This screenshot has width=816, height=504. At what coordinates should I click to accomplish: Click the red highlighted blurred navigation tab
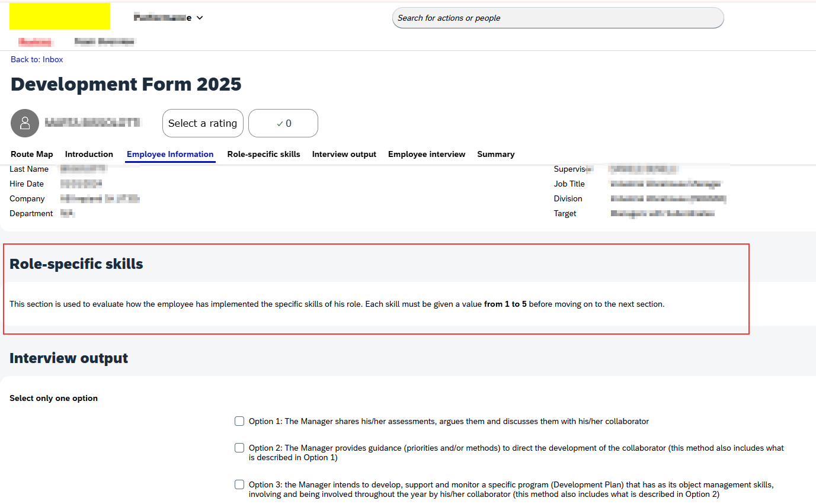pyautogui.click(x=35, y=41)
